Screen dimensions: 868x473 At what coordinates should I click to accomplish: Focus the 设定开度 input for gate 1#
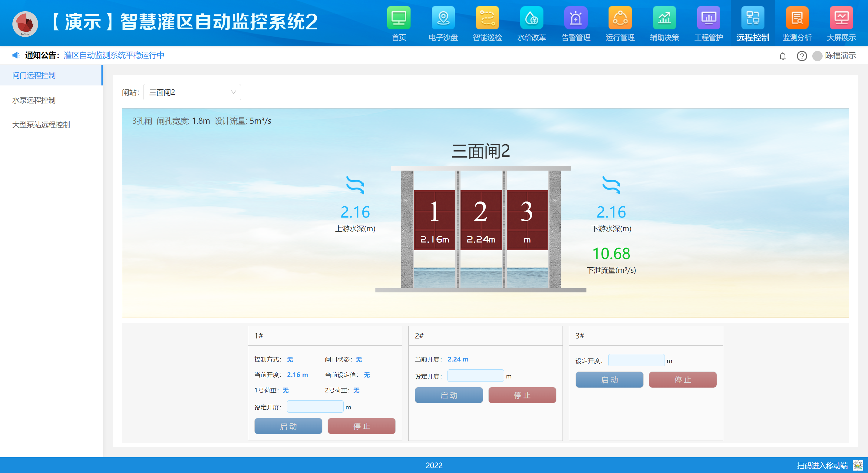pos(315,406)
